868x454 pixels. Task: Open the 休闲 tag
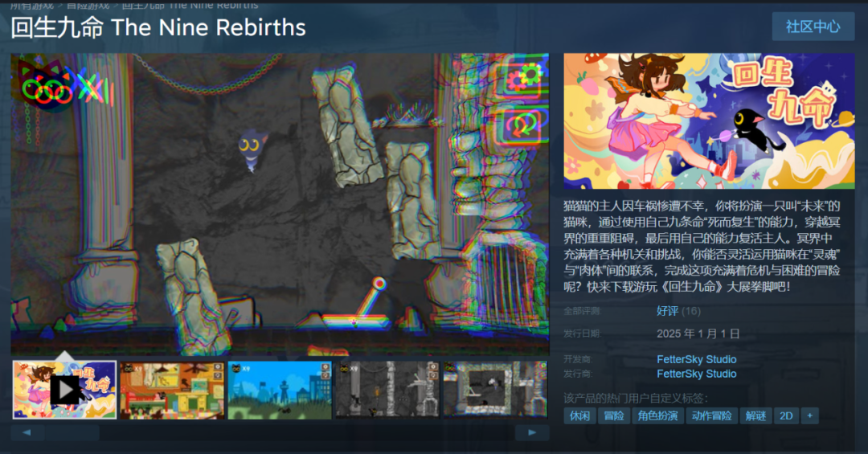(579, 415)
